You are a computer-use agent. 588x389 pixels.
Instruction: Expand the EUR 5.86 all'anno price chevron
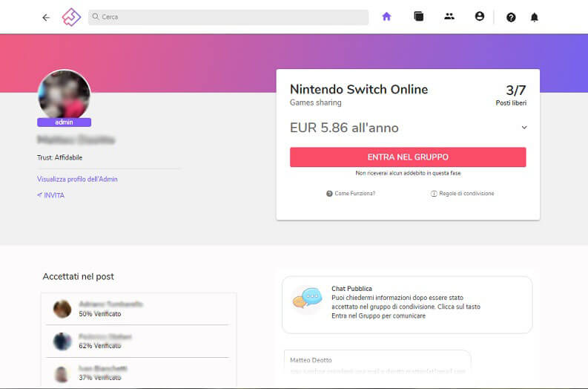[x=524, y=128]
